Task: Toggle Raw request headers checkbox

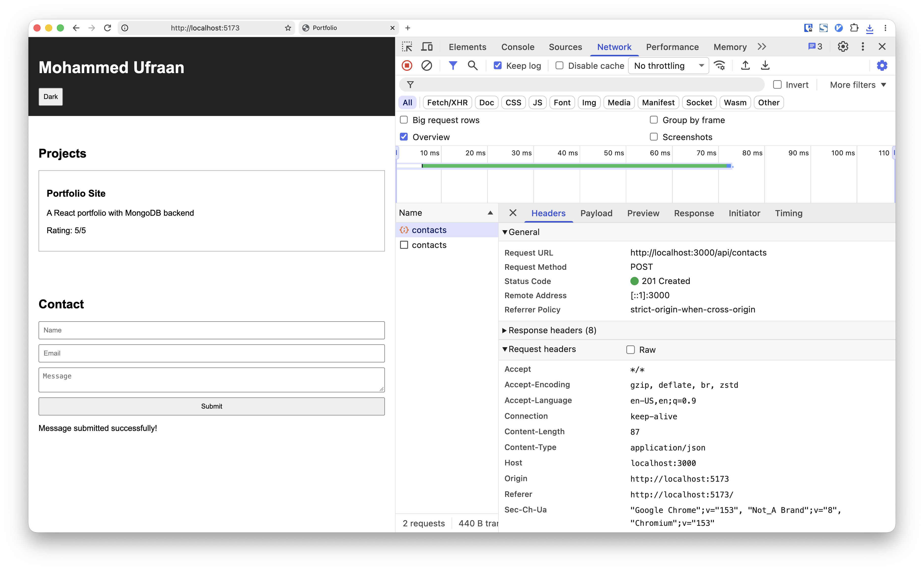Action: 630,350
